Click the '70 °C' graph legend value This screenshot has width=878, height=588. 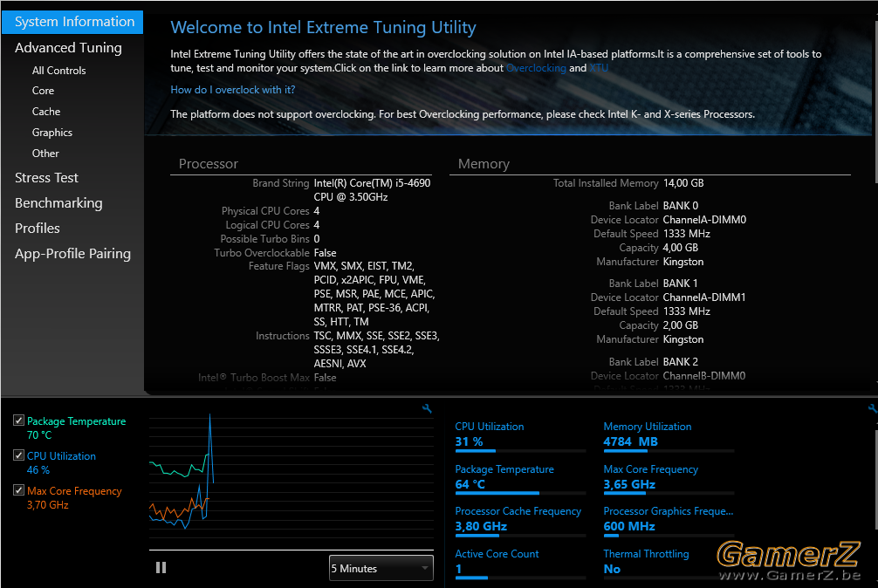pyautogui.click(x=39, y=435)
